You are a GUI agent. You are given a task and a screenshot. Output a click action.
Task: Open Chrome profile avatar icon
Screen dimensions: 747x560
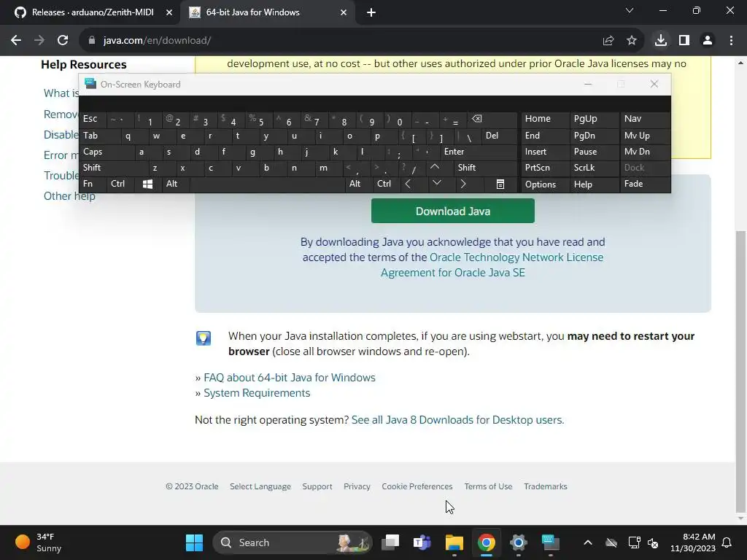pos(708,41)
